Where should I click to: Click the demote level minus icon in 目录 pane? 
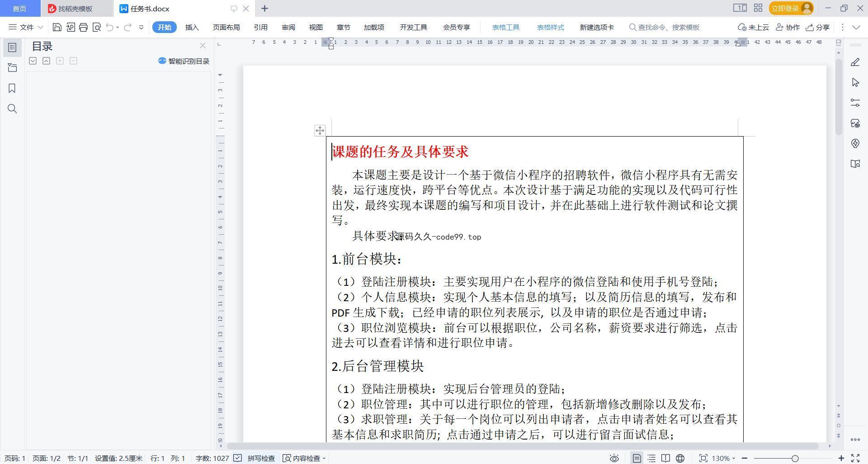point(73,61)
